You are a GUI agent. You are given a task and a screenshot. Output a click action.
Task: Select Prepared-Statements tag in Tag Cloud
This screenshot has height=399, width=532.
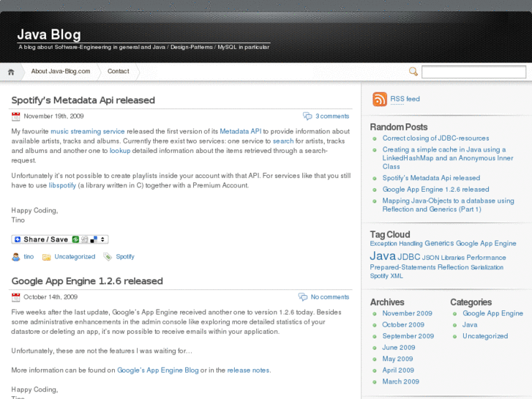(x=402, y=267)
